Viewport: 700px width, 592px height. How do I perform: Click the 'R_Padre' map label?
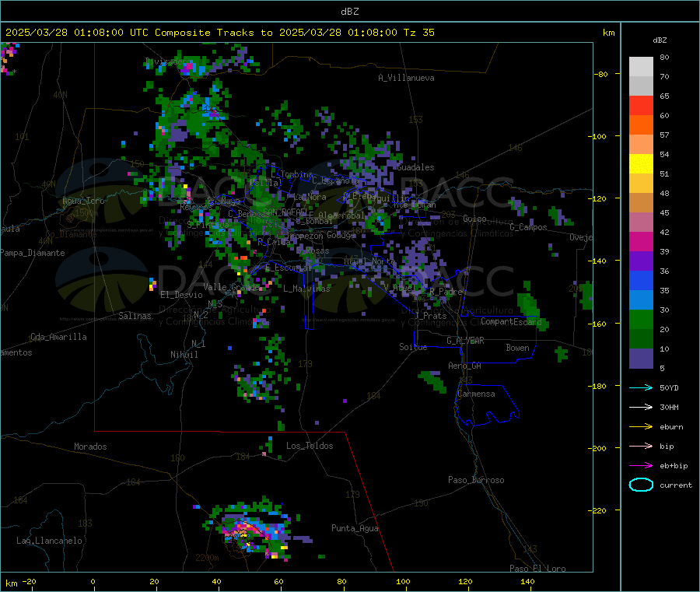446,292
